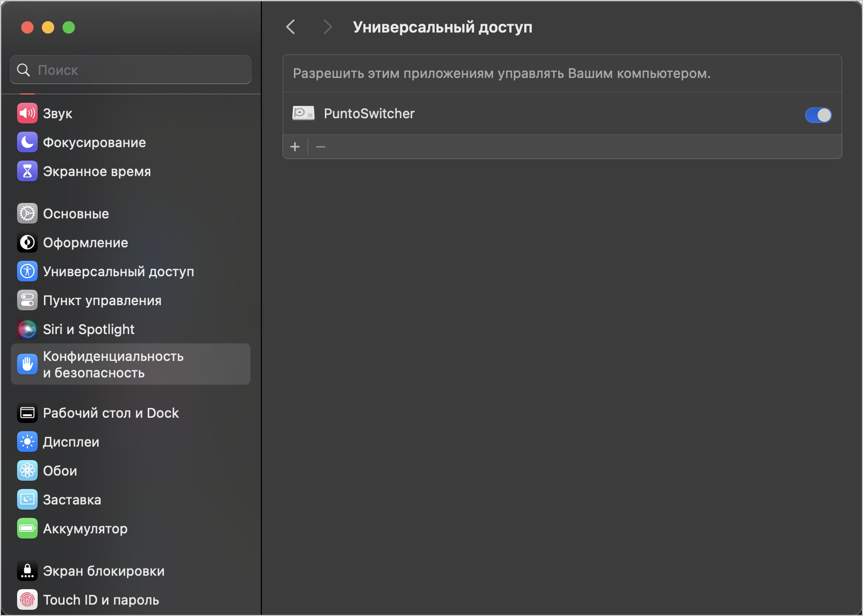Minimize window with yellow button
863x616 pixels.
click(x=48, y=27)
